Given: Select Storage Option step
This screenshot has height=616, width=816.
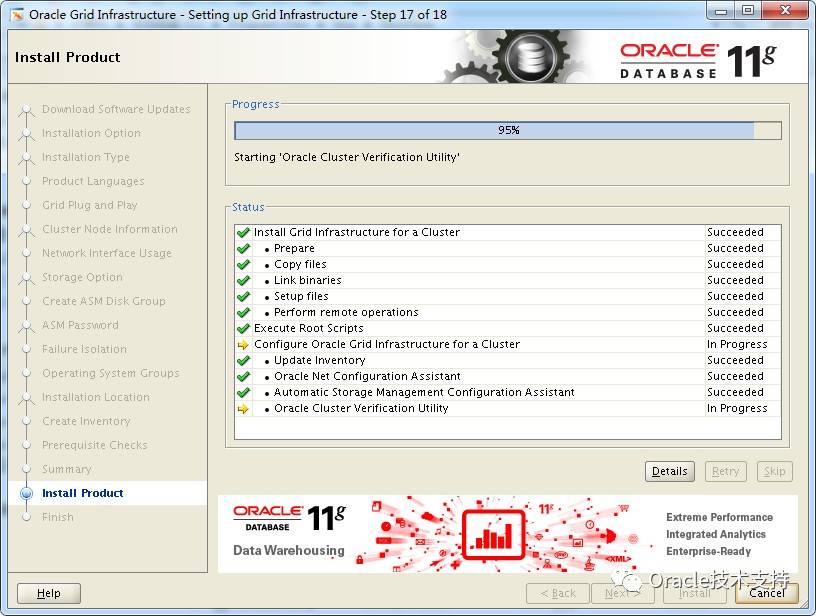Looking at the screenshot, I should (82, 277).
